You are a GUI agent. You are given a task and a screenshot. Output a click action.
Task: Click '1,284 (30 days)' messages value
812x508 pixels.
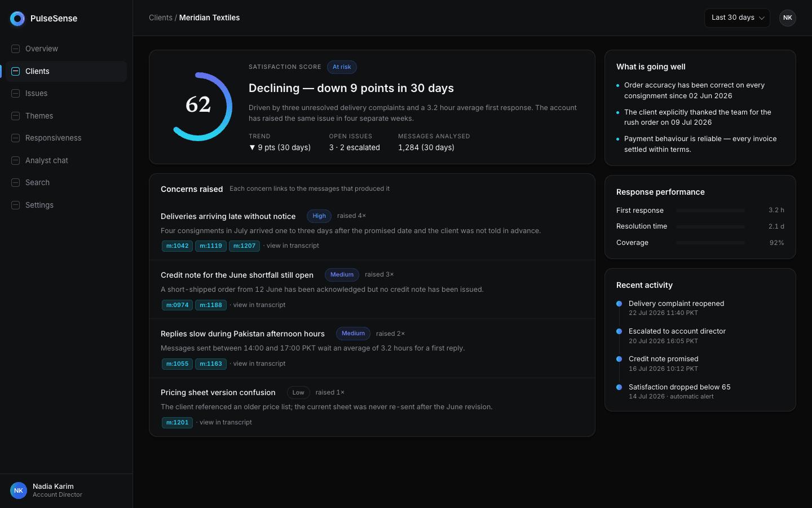pos(426,148)
